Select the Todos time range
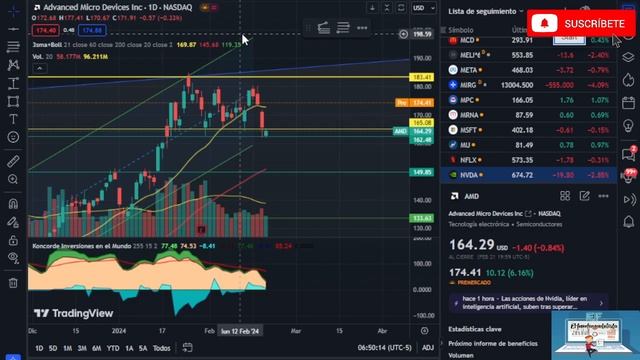The width and height of the screenshot is (640, 360). [x=161, y=348]
